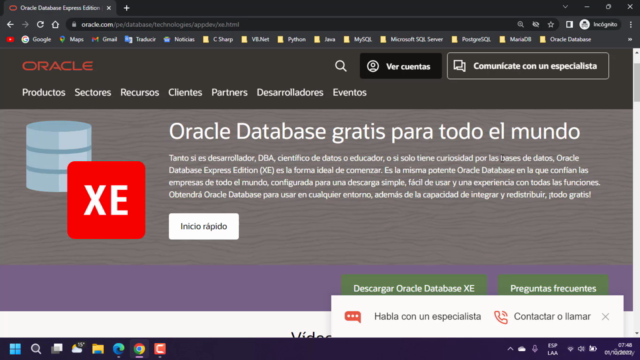Expand the Python bookmarks folder
Screen dimensions: 640x360
291,39
